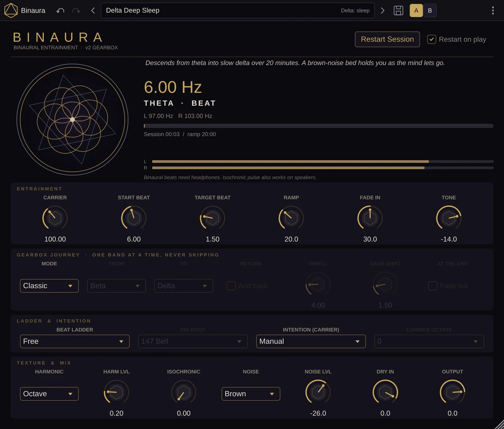Open the Mode dropdown set to Classic
Viewport: 504px width, 429px height.
tap(49, 286)
